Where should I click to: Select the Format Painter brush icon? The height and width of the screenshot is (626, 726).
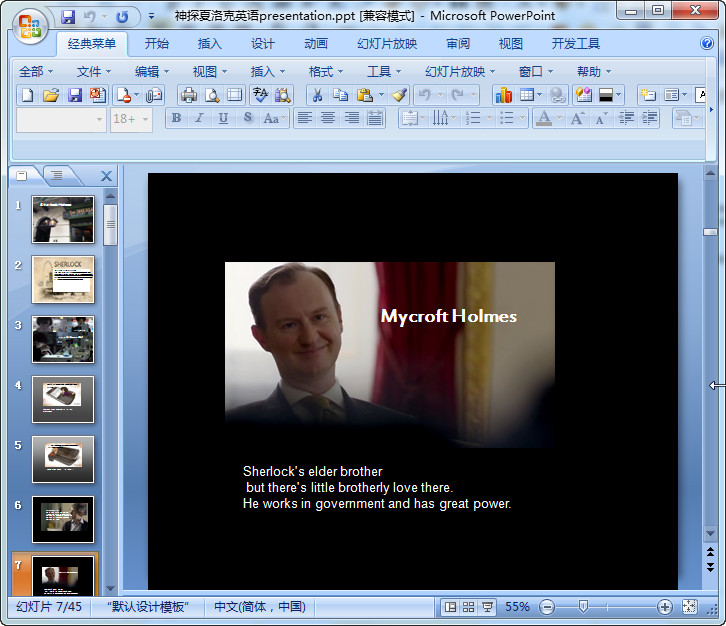click(x=399, y=95)
